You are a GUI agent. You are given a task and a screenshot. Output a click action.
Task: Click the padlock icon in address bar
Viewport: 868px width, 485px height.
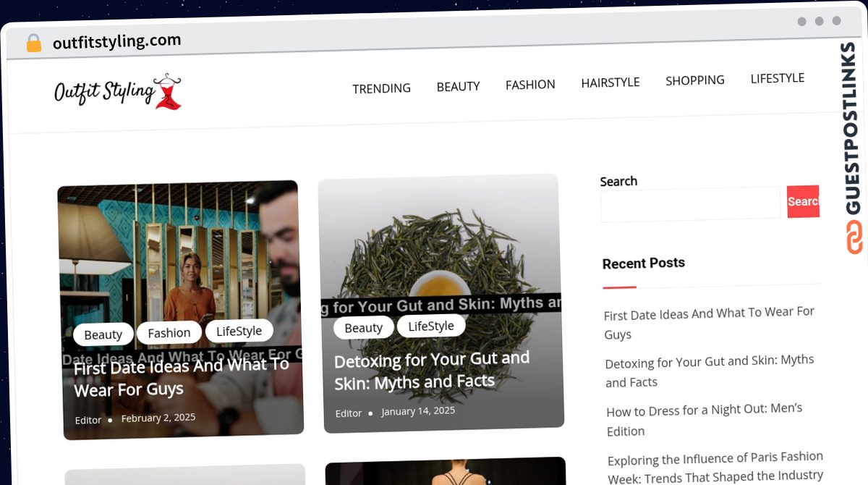[x=34, y=43]
